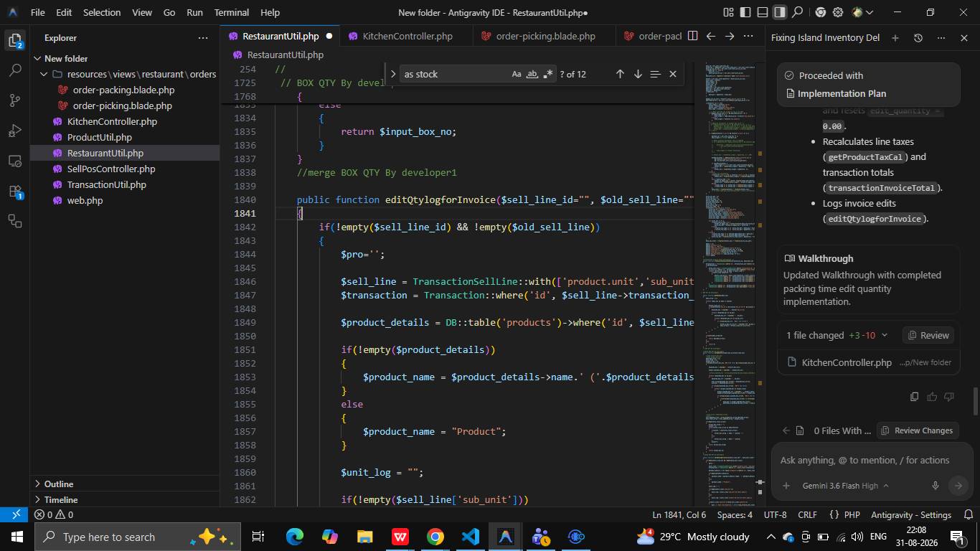Click the thumbs up feedback icon
The width and height of the screenshot is (980, 551).
931,397
